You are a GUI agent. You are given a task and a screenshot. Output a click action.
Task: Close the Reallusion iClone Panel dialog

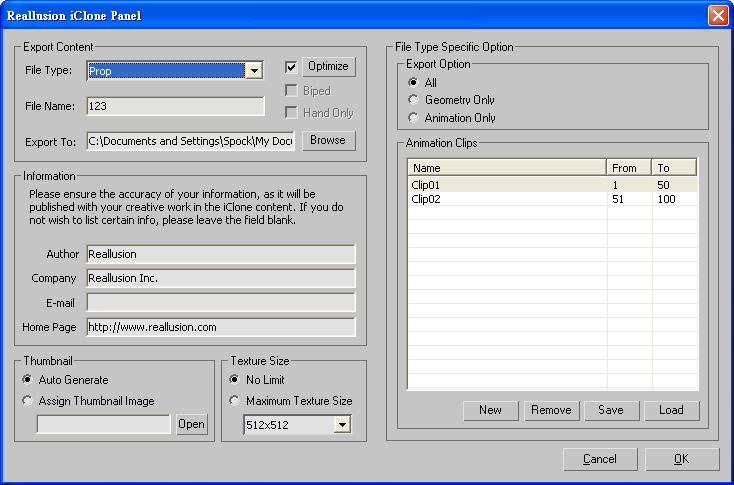[x=717, y=16]
